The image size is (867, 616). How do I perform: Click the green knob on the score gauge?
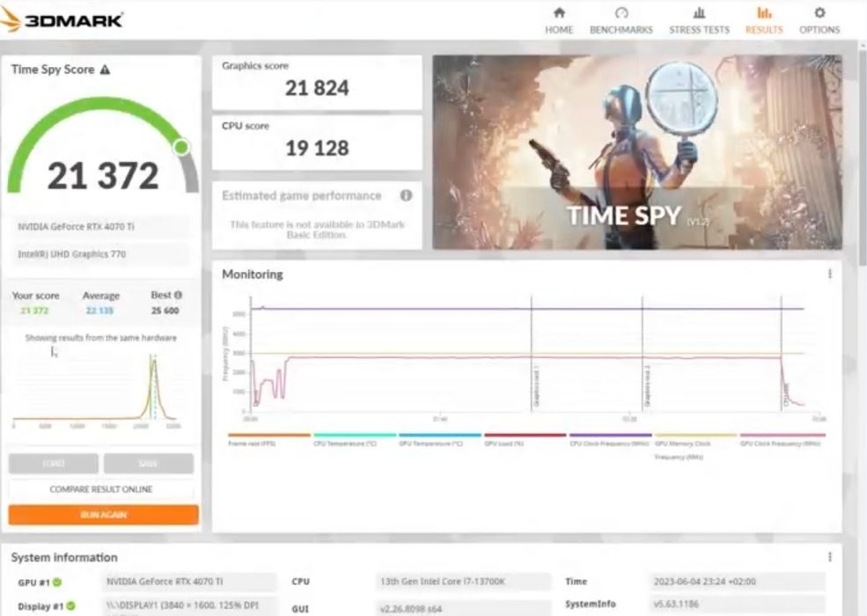pos(181,147)
